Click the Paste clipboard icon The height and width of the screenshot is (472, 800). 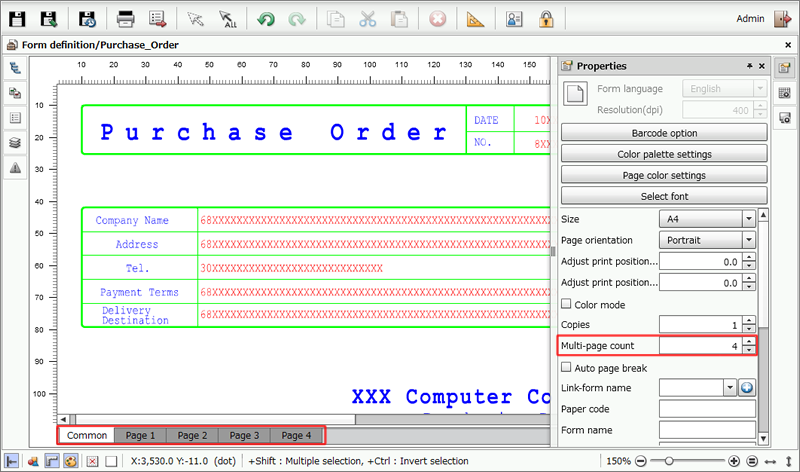[x=399, y=19]
